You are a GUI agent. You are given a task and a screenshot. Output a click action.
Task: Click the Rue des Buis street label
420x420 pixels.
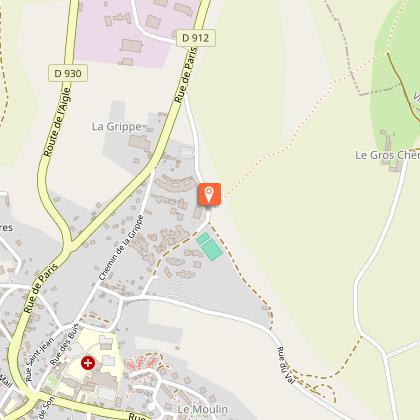click(64, 344)
